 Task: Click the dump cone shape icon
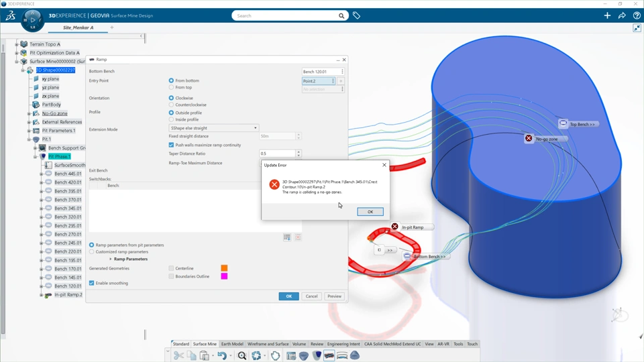pyautogui.click(x=355, y=355)
